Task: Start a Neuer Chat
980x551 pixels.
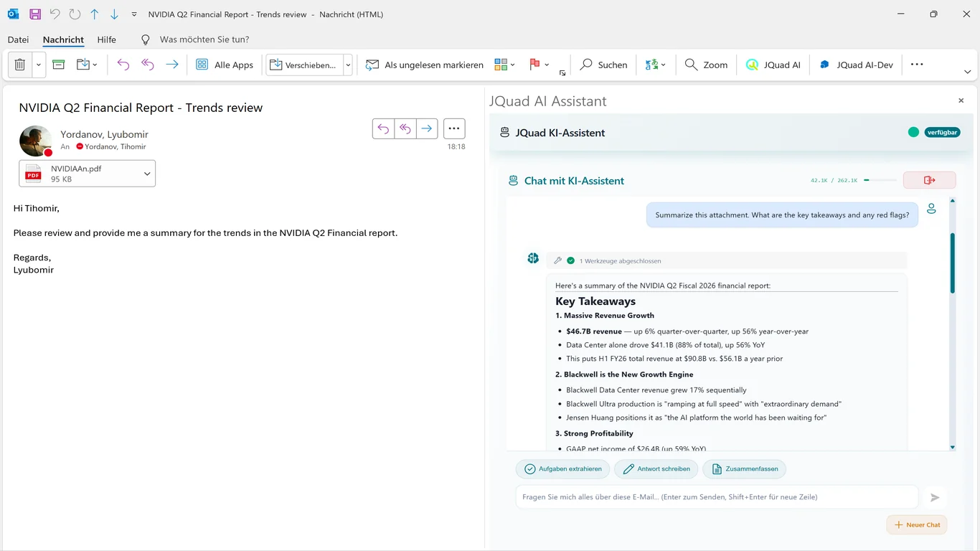Action: pos(917,524)
